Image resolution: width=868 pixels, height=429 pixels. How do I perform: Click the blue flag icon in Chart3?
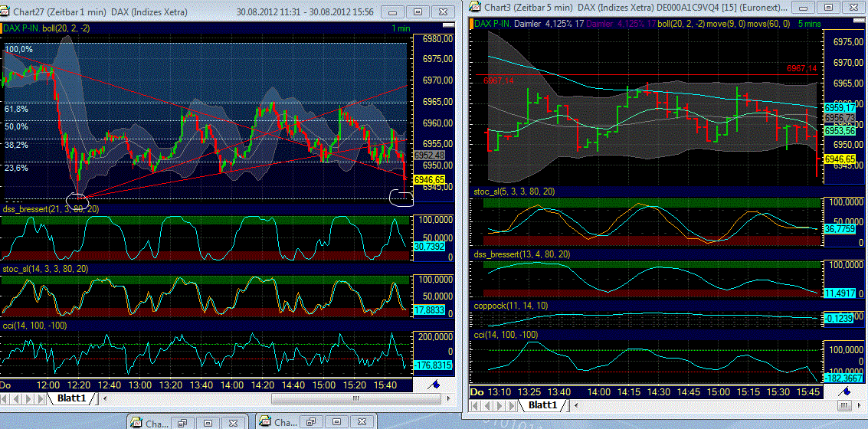click(x=846, y=391)
